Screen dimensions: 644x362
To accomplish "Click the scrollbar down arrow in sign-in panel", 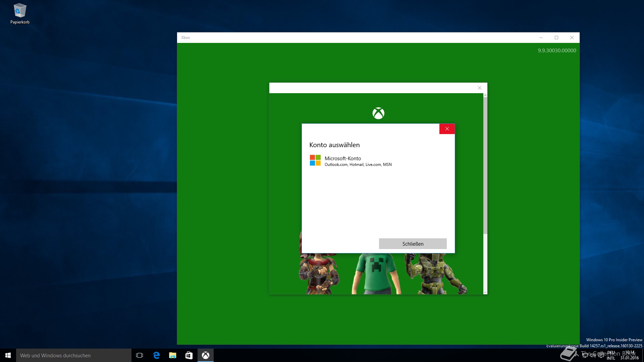I will pos(485,292).
